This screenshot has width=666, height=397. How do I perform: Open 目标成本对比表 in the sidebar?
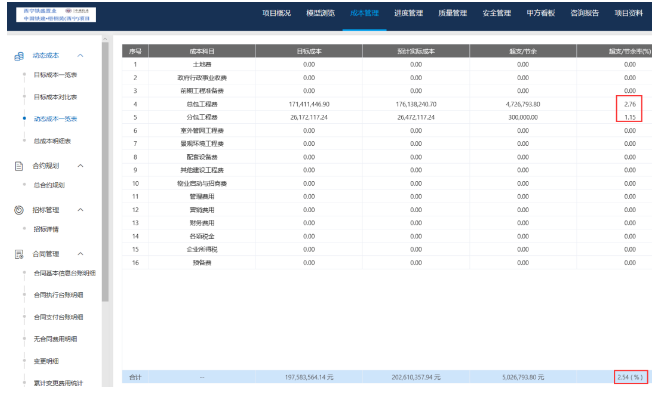point(55,97)
